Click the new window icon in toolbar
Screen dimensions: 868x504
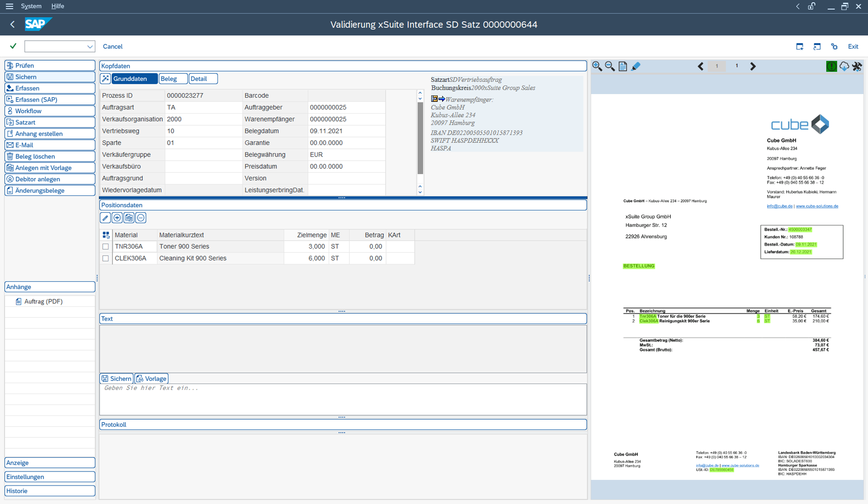click(x=799, y=47)
